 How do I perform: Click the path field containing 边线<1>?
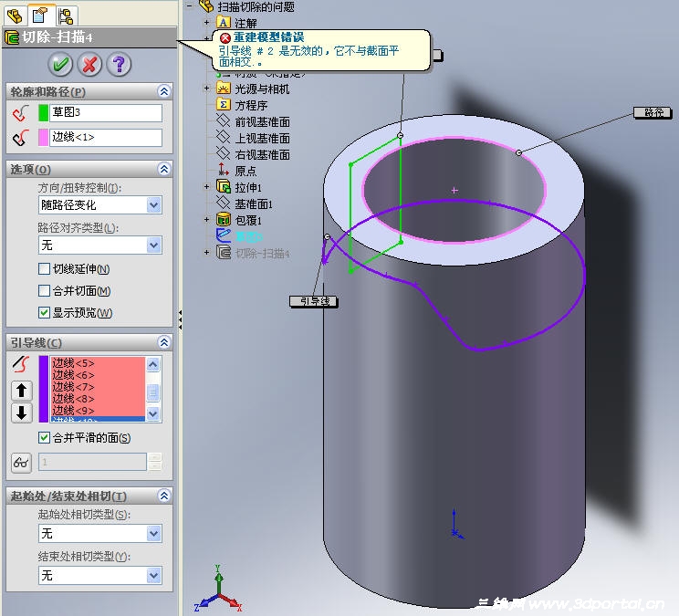(x=106, y=137)
